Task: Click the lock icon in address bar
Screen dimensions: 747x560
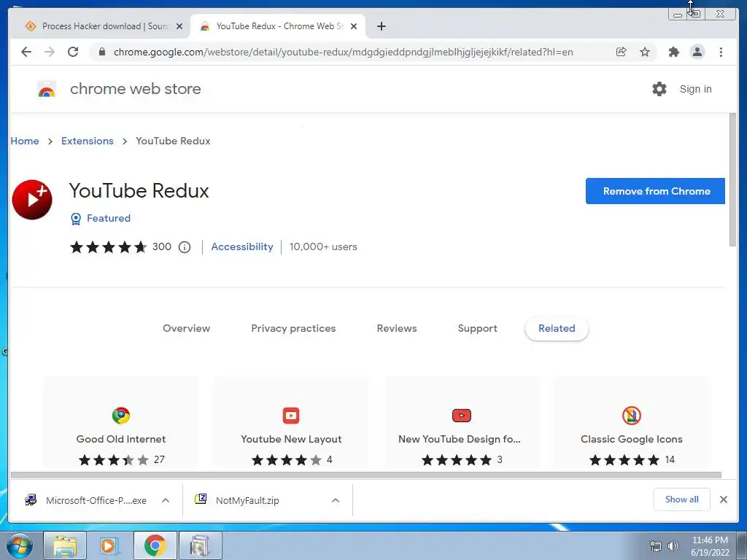Action: pos(101,52)
